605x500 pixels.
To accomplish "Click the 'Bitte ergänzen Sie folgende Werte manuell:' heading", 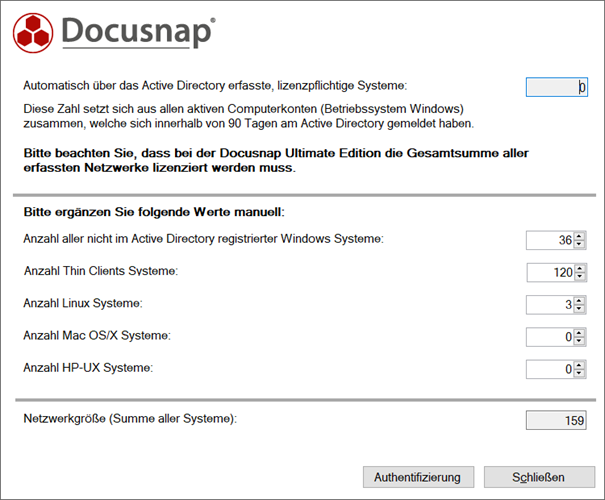I will (x=154, y=212).
